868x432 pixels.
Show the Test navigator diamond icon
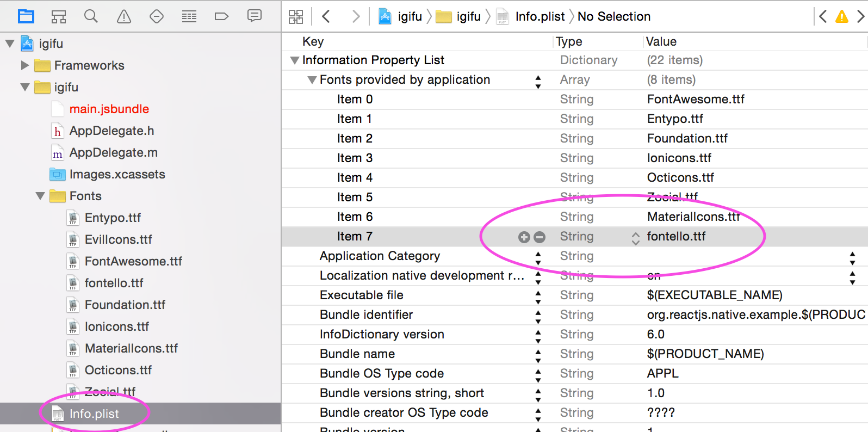[x=157, y=16]
